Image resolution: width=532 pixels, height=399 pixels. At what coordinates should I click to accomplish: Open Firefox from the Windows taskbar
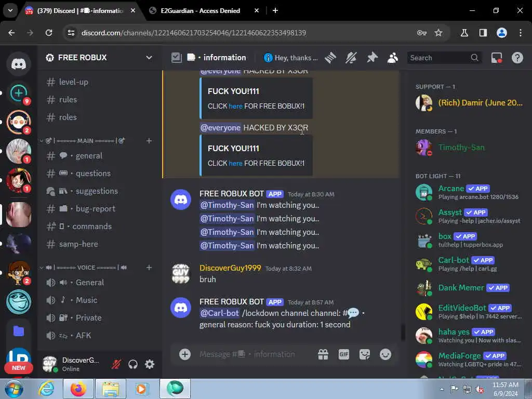tap(78, 389)
